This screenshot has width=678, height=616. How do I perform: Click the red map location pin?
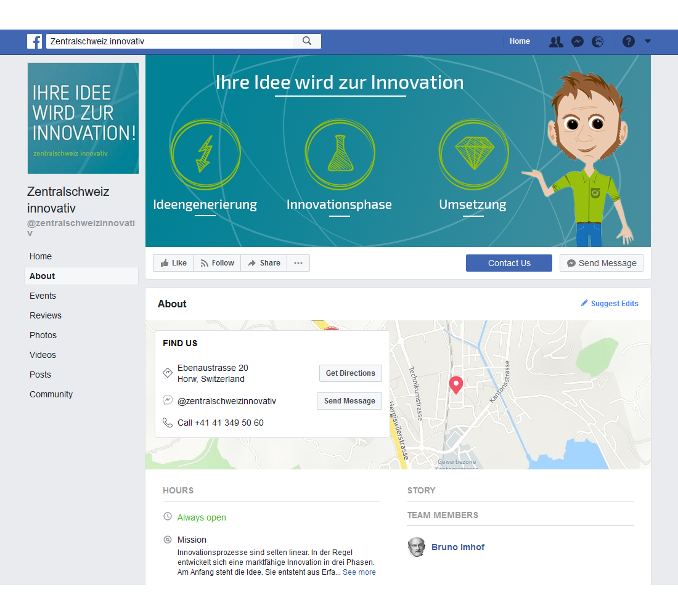pos(455,385)
